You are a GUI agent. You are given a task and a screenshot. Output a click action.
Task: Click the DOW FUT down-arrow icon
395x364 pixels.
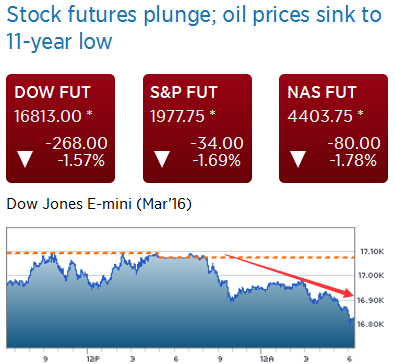[x=25, y=159]
